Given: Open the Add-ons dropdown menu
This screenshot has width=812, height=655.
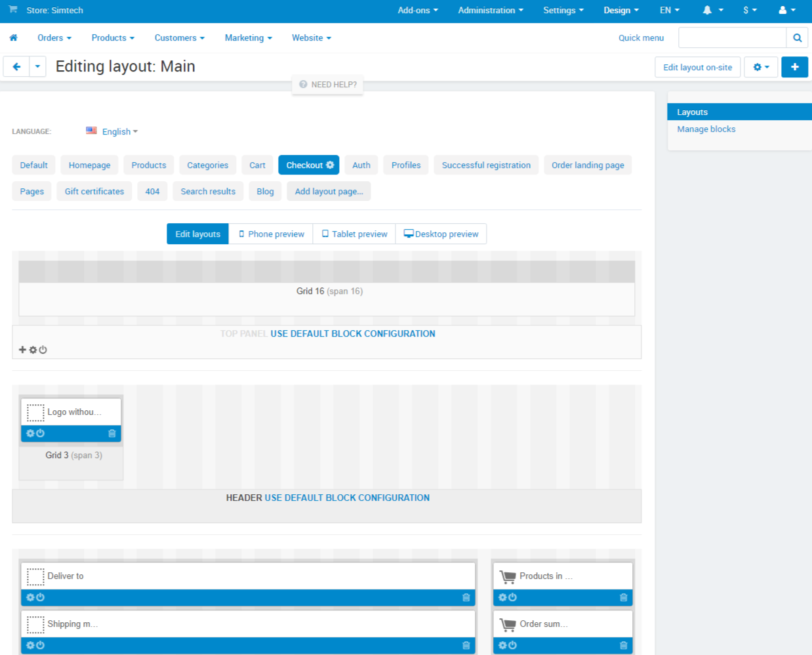Looking at the screenshot, I should pos(418,10).
